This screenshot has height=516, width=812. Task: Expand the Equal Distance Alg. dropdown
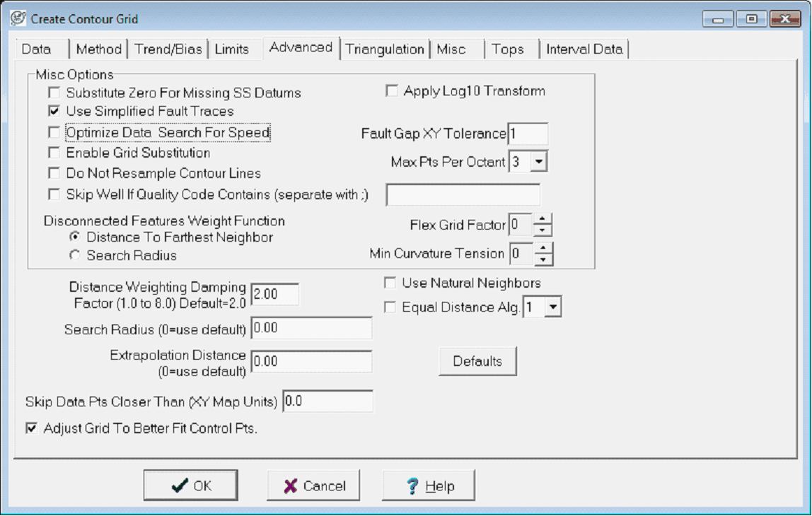tap(553, 307)
